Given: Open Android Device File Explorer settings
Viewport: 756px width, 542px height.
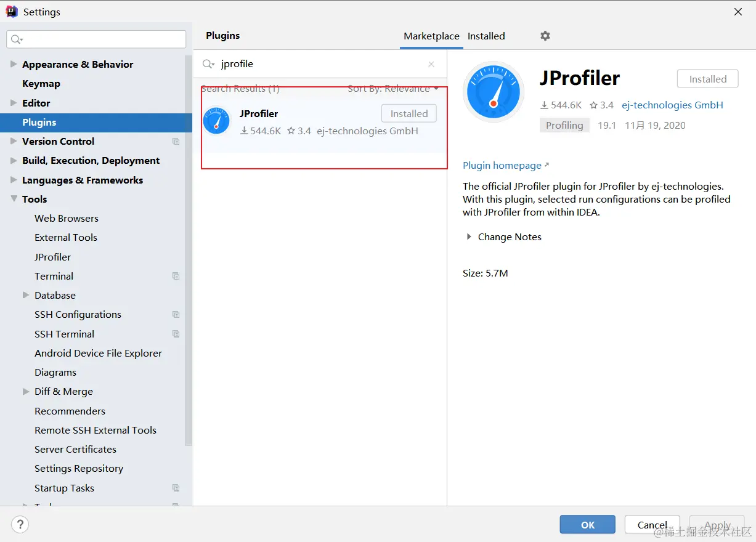Looking at the screenshot, I should pyautogui.click(x=98, y=354).
